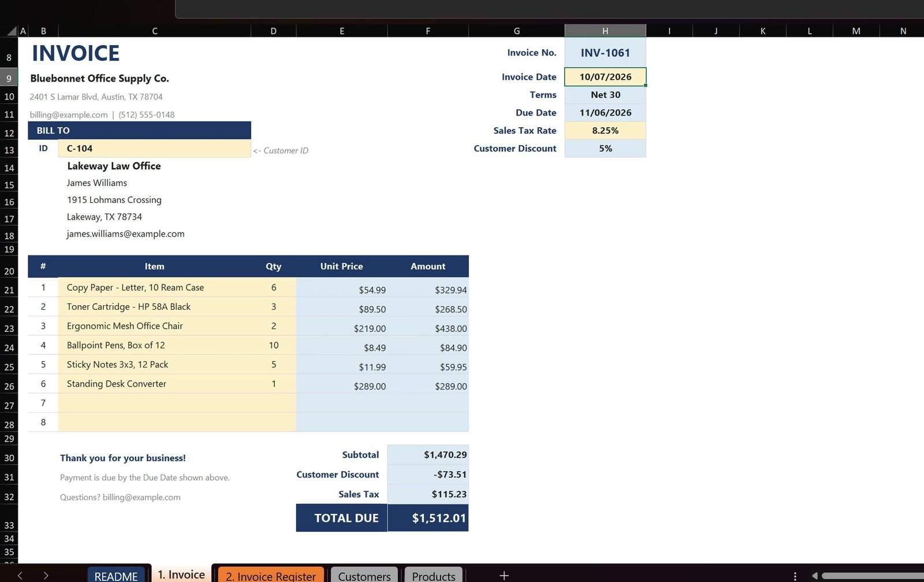
Task: Click Thank you for your business! text
Action: (x=123, y=458)
